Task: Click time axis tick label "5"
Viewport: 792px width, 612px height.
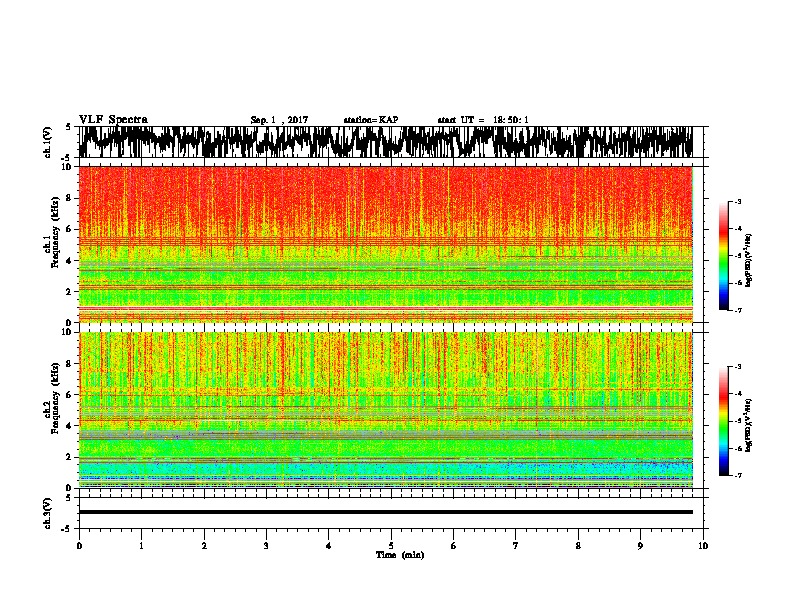Action: click(391, 546)
